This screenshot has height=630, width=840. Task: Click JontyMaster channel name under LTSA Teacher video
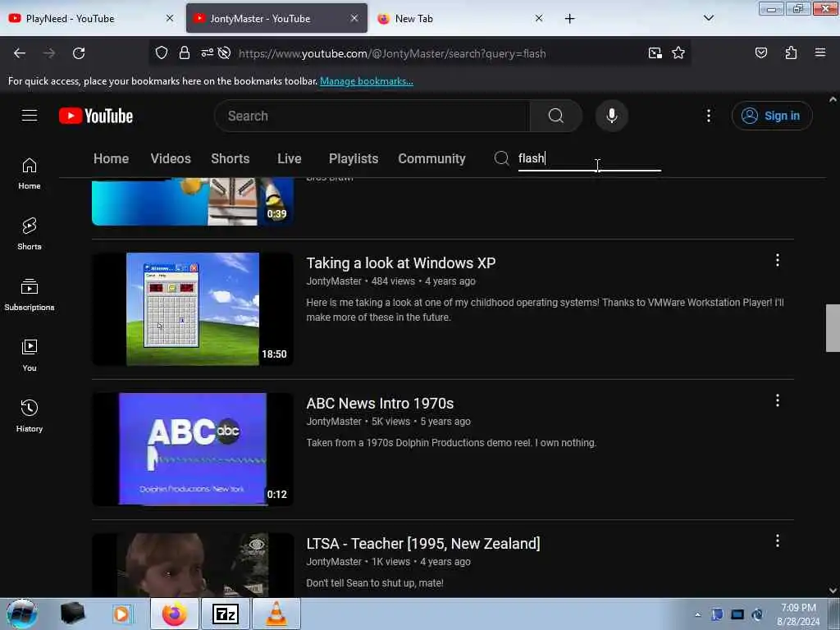[334, 562]
